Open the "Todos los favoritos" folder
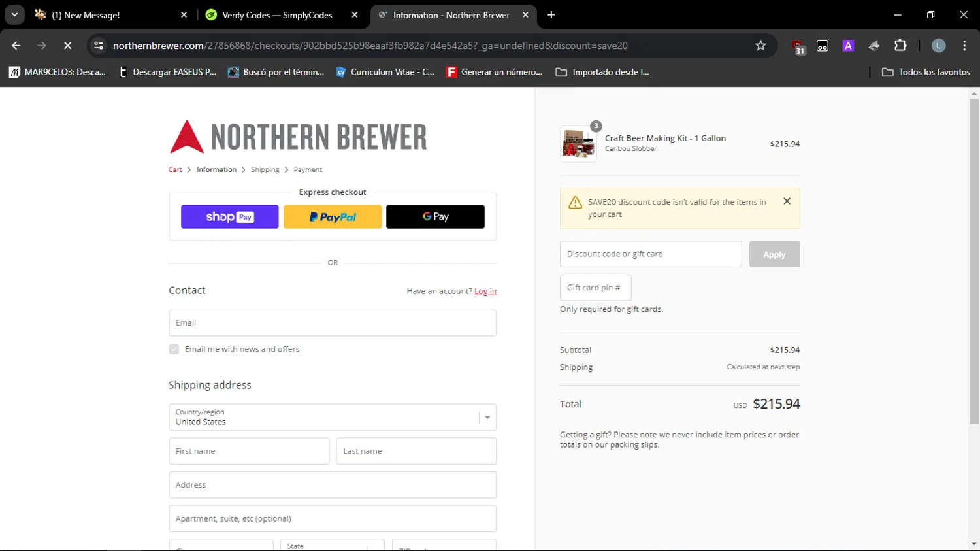 [x=926, y=72]
